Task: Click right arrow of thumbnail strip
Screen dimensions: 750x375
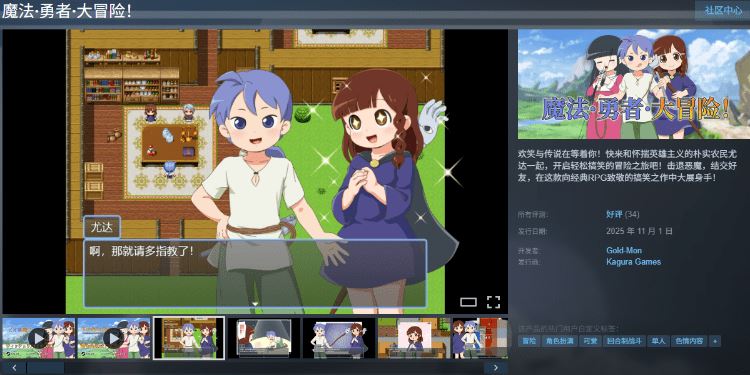Action: pos(496,368)
